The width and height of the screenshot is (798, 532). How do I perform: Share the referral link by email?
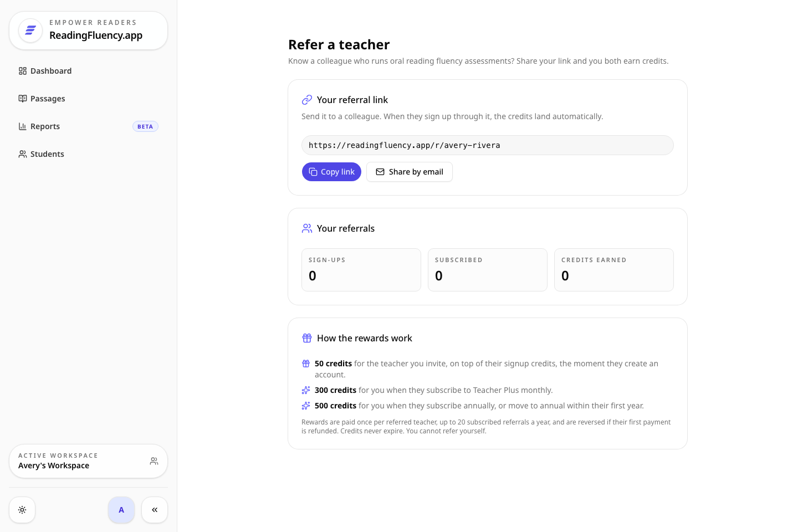pyautogui.click(x=410, y=172)
